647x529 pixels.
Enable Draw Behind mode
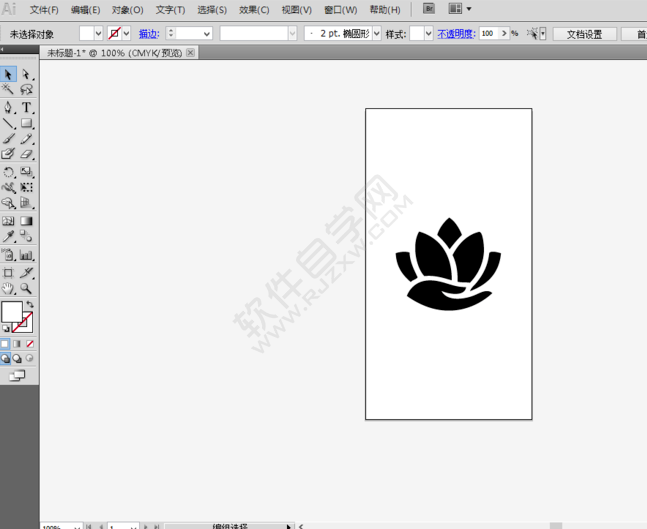point(17,359)
